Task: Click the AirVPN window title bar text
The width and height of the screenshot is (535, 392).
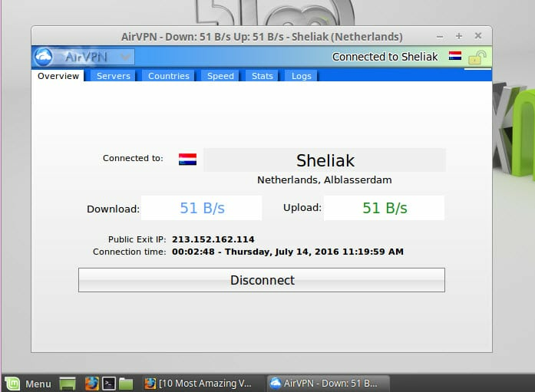Action: pos(262,37)
